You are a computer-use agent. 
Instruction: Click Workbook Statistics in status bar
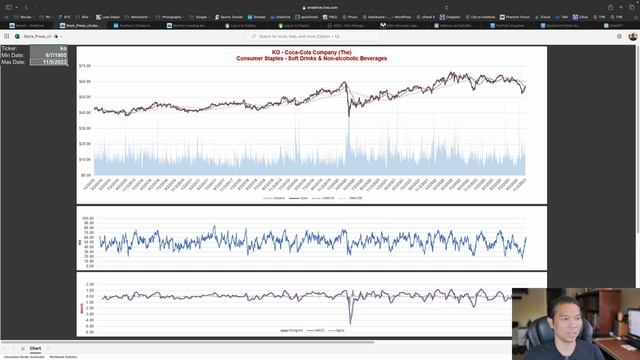pyautogui.click(x=63, y=357)
